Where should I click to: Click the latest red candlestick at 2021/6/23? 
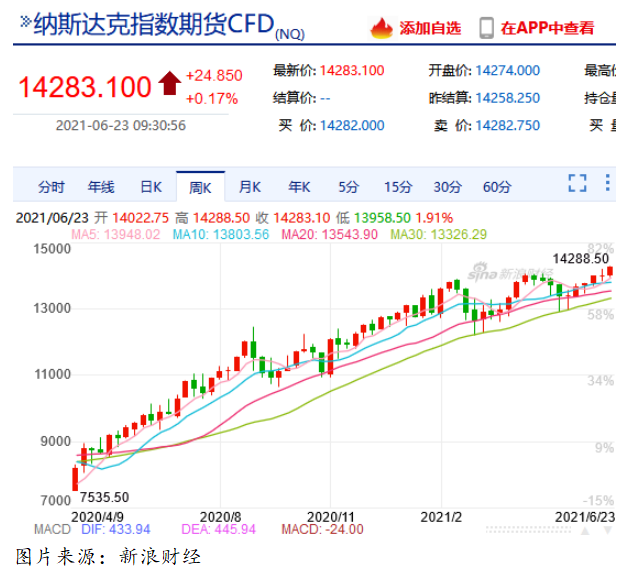(x=610, y=271)
